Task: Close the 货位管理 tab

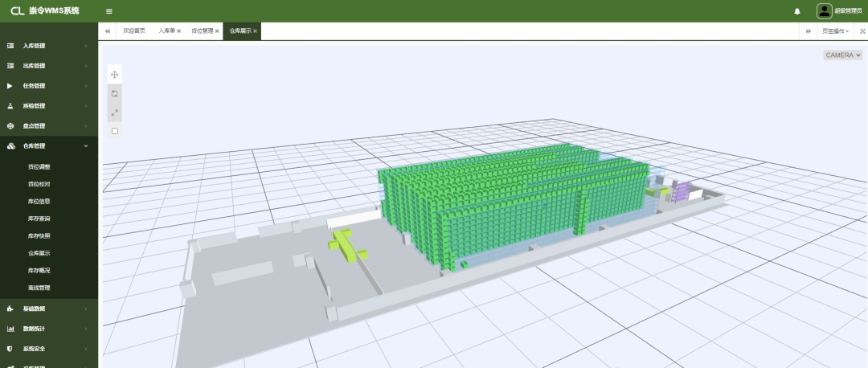Action: click(217, 31)
